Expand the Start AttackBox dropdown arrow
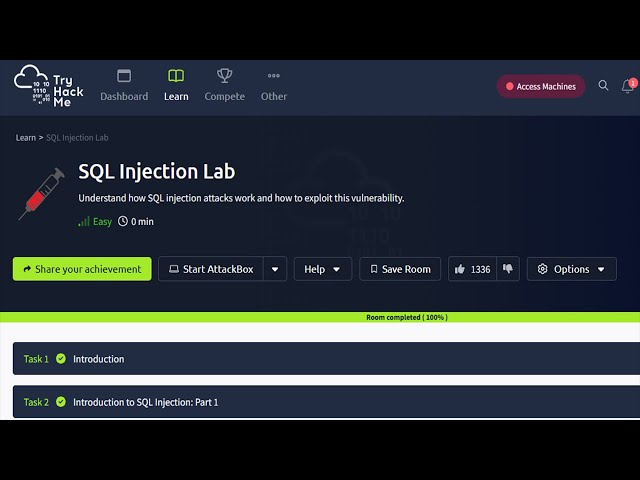The image size is (640, 480). coord(275,269)
